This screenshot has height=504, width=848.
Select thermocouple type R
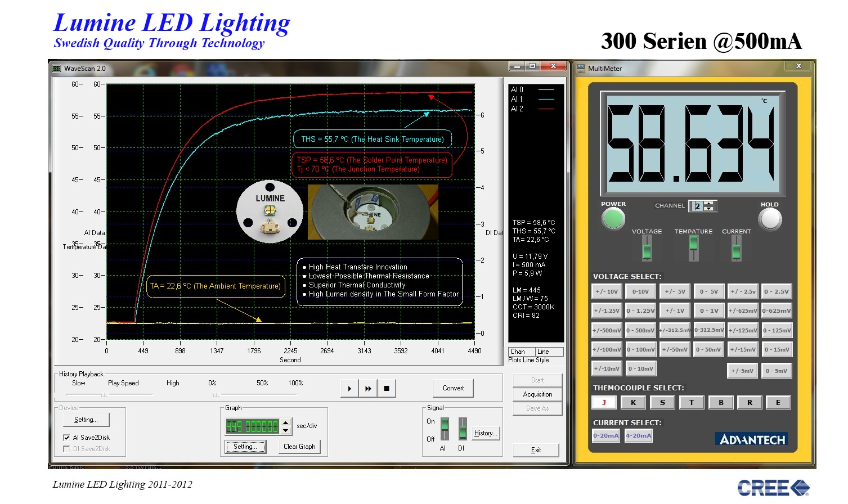750,402
